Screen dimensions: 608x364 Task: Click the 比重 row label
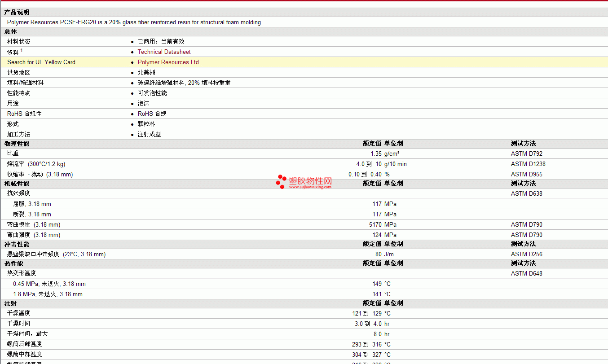click(13, 153)
